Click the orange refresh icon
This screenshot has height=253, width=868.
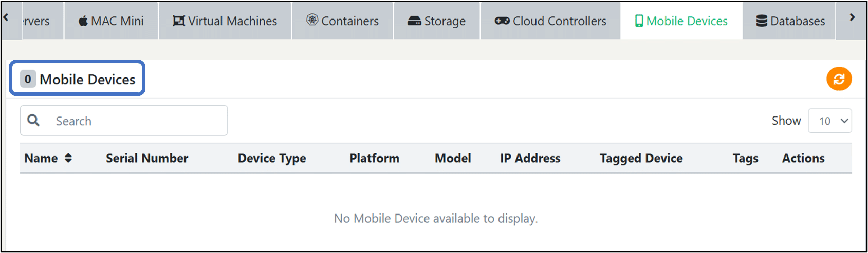pyautogui.click(x=839, y=79)
